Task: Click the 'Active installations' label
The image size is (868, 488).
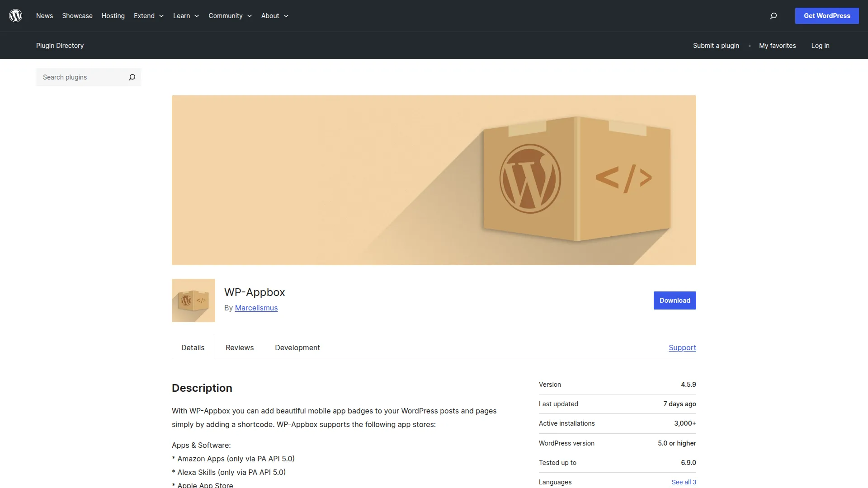Action: 566,423
